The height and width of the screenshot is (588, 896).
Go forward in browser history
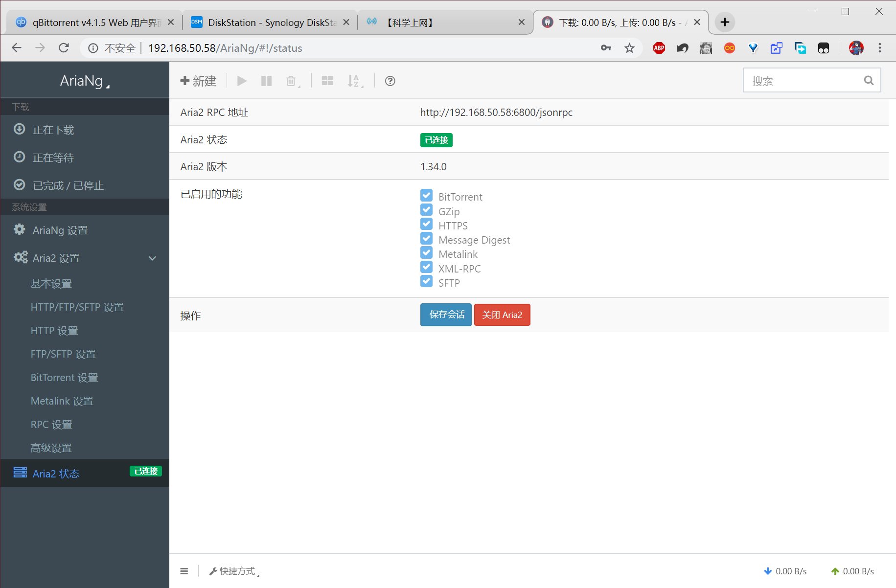tap(40, 48)
